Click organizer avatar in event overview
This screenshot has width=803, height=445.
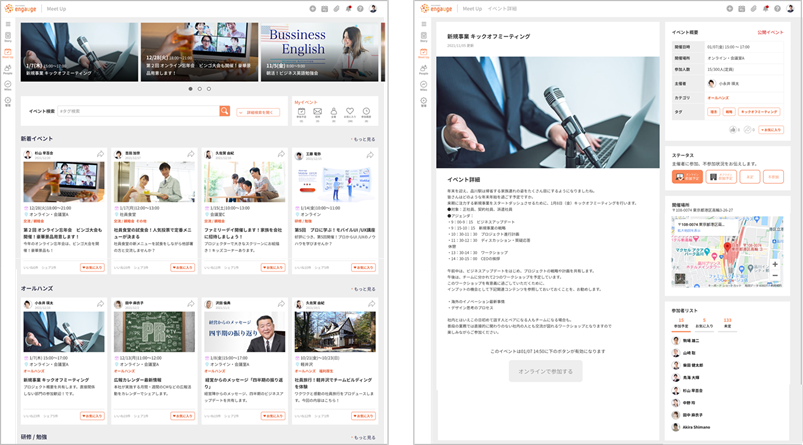(x=711, y=83)
